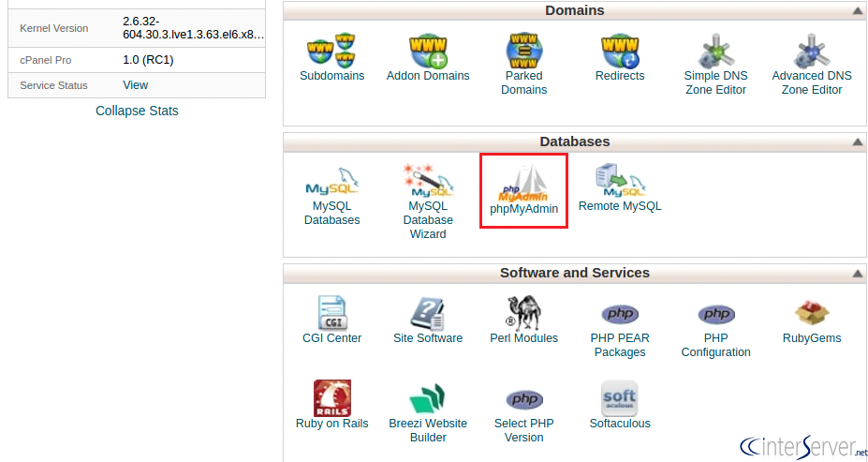Open Simple DNS Zone Editor
868x462 pixels.
pyautogui.click(x=715, y=51)
